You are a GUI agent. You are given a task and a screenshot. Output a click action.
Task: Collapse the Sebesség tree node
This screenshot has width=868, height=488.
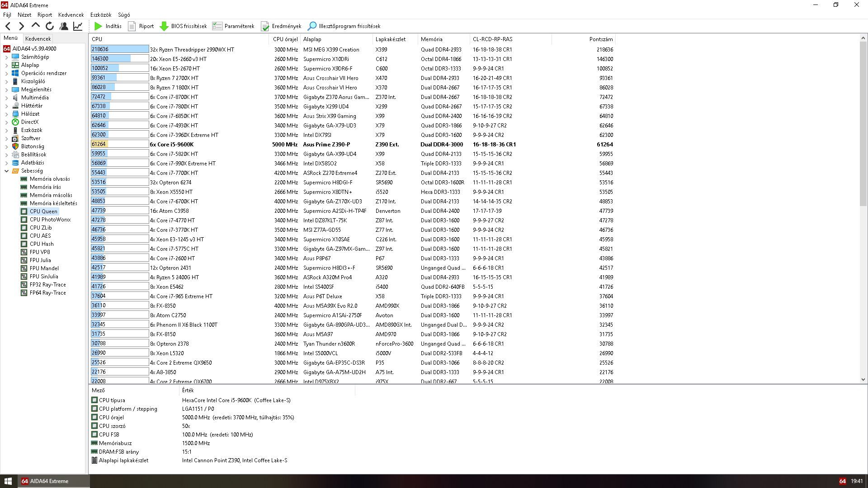pyautogui.click(x=6, y=171)
